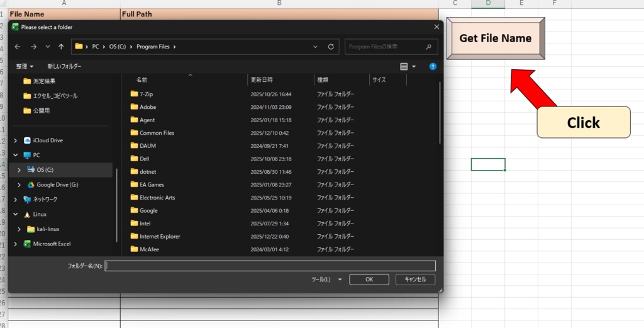Image resolution: width=644 pixels, height=328 pixels.
Task: Change the view layout icon
Action: click(x=404, y=67)
